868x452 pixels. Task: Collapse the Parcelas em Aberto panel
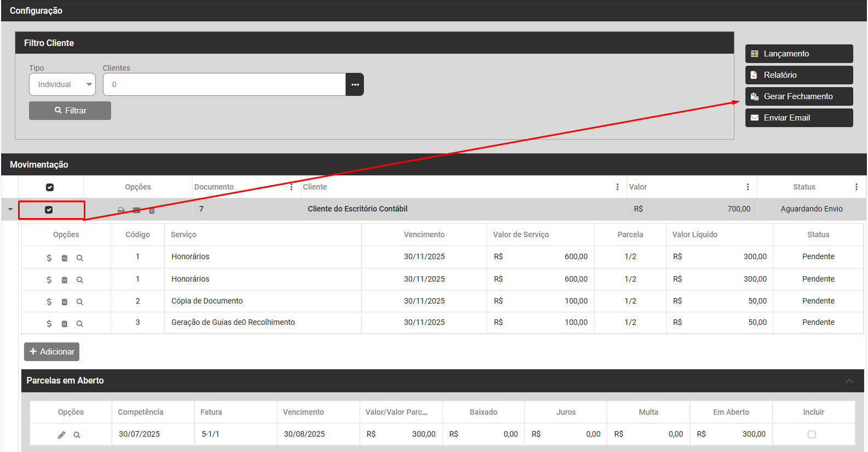(x=849, y=381)
